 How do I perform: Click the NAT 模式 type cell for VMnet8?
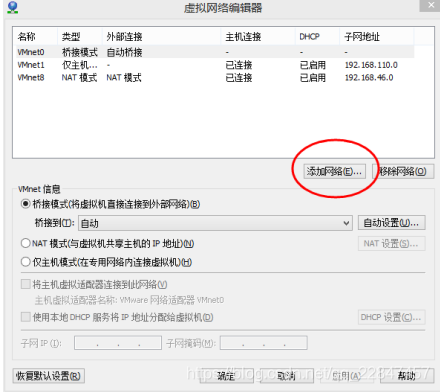point(79,77)
